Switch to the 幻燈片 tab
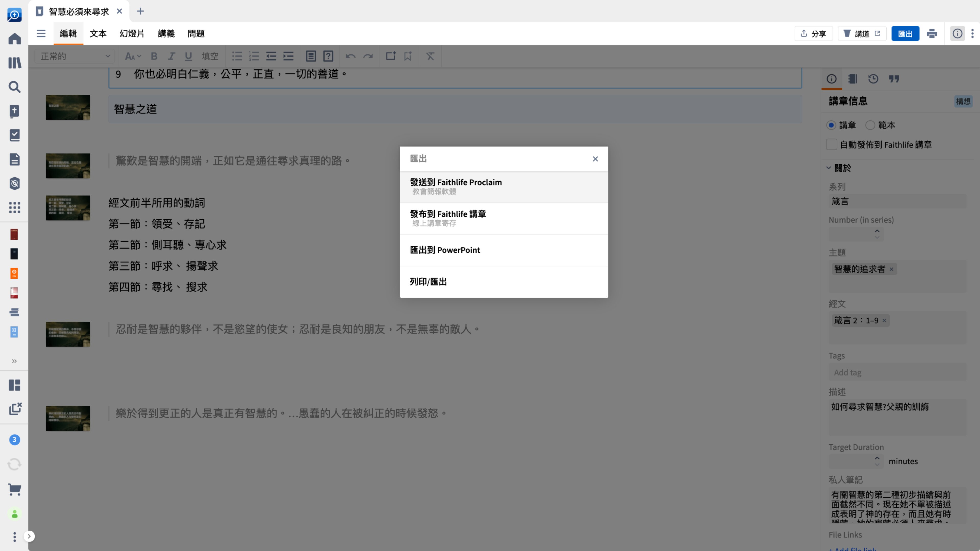The height and width of the screenshot is (551, 980). pos(132,33)
